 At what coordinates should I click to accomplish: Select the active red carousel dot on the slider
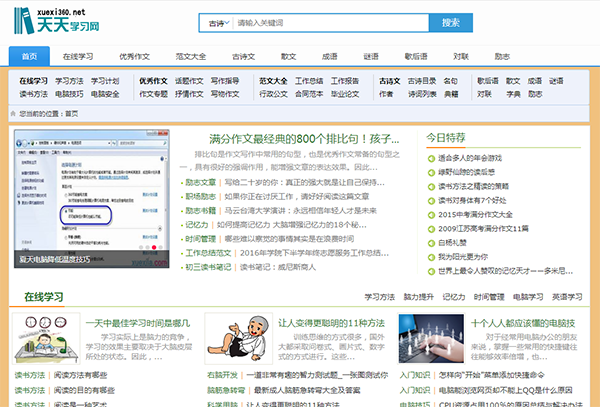[154, 247]
